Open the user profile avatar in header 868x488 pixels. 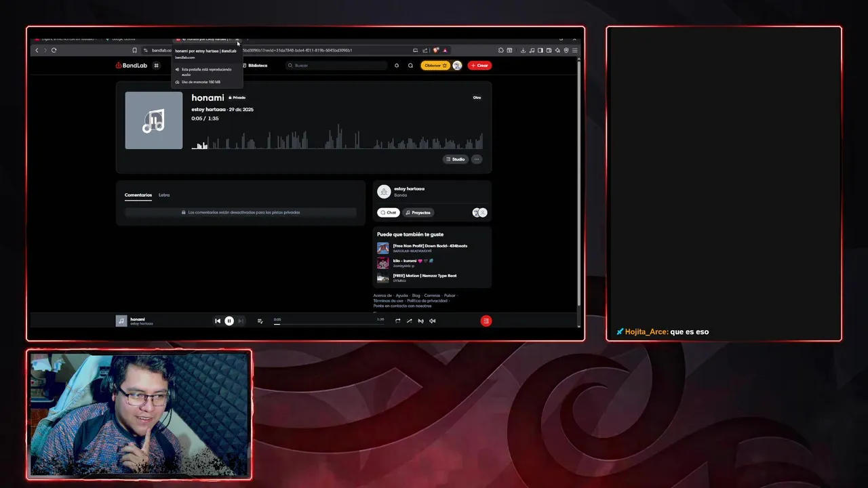coord(457,66)
